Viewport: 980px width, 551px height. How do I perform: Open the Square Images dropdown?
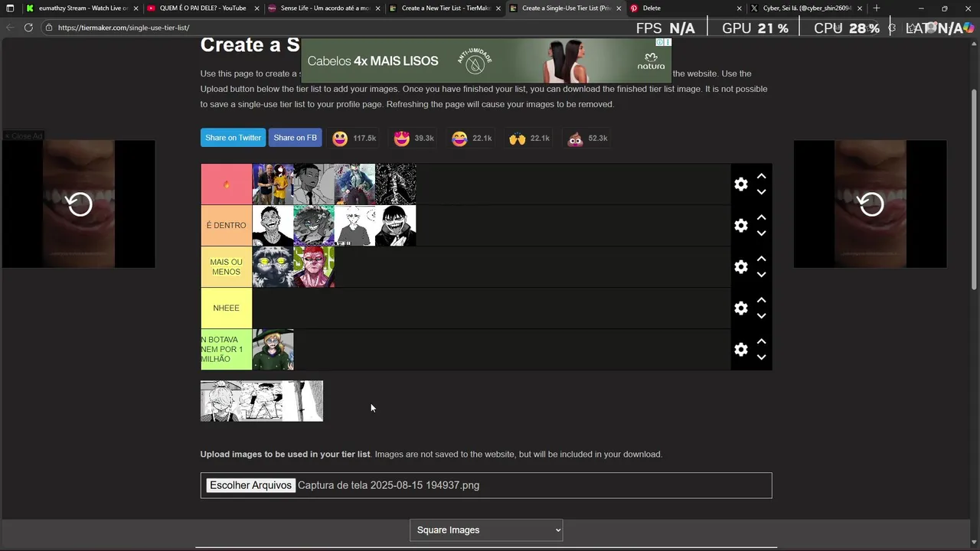486,530
